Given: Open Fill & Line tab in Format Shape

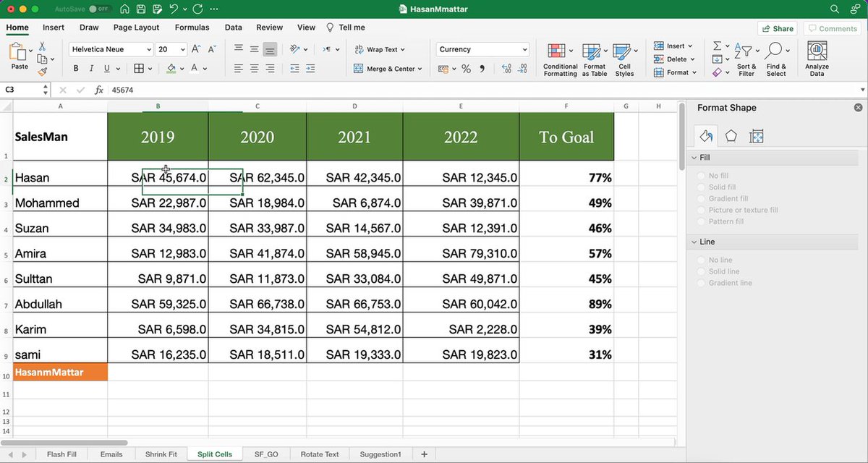Looking at the screenshot, I should coord(707,136).
